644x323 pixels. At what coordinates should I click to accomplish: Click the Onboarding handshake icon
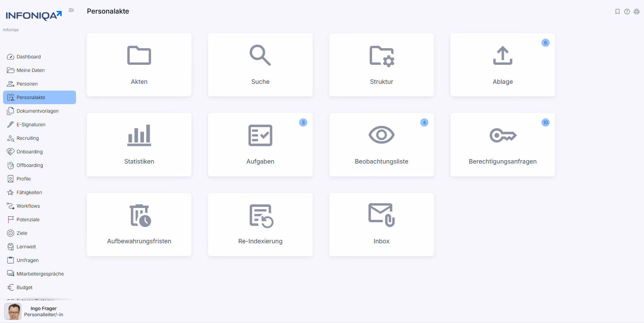(x=11, y=152)
